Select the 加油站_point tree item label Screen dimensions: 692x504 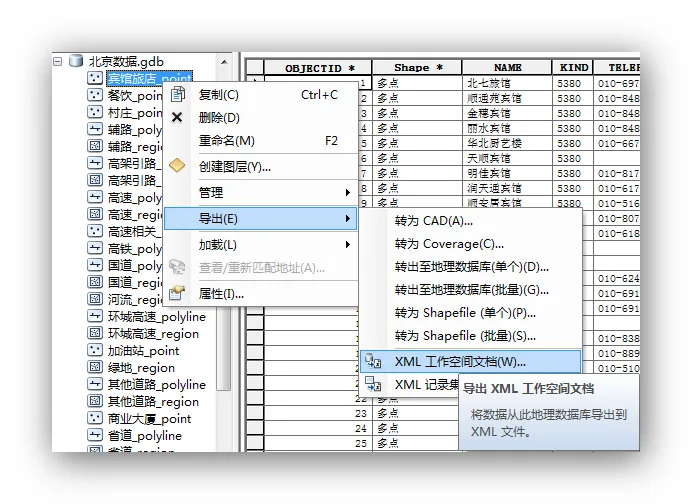(143, 350)
